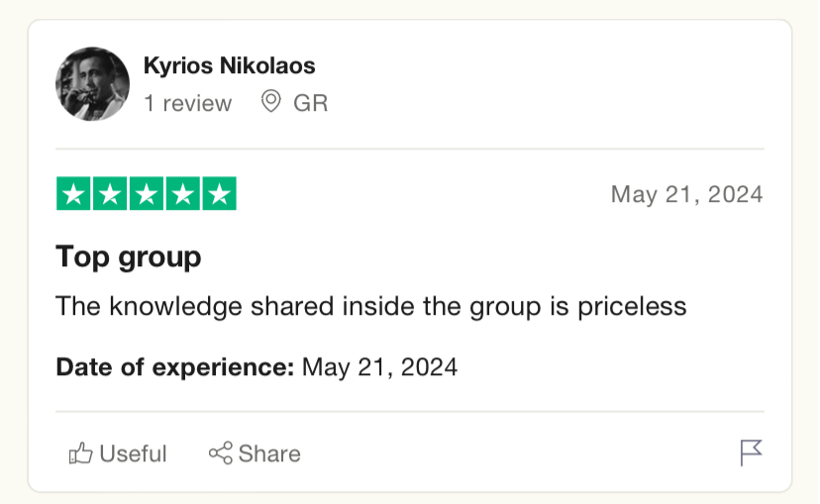The image size is (820, 504).
Task: Click the thumbs-up icon beside Useful
Action: click(x=80, y=454)
